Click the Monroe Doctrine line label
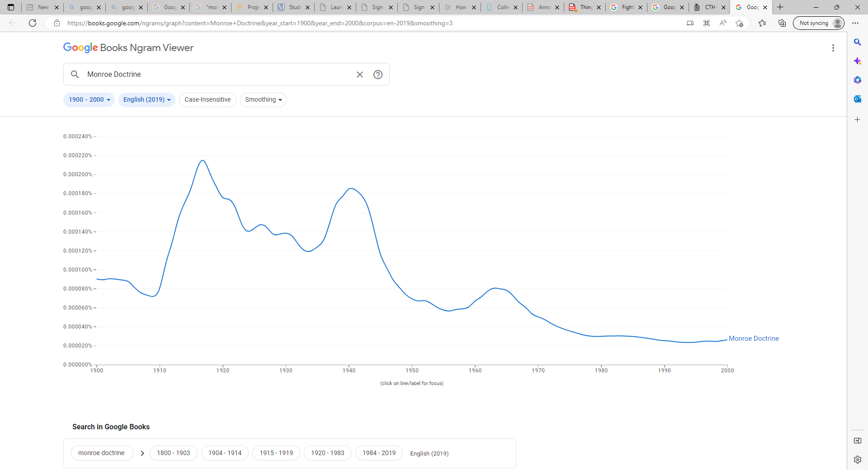Screen dimensions: 868x470 click(x=754, y=338)
